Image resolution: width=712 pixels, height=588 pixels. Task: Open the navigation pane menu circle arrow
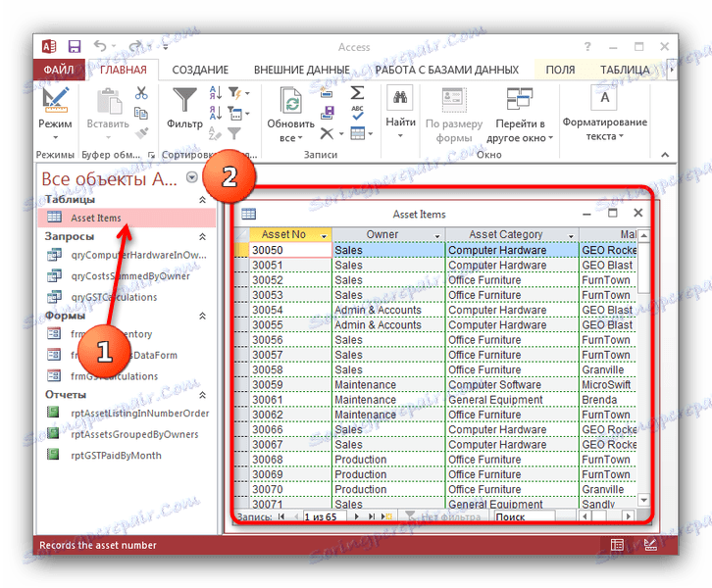tap(192, 177)
